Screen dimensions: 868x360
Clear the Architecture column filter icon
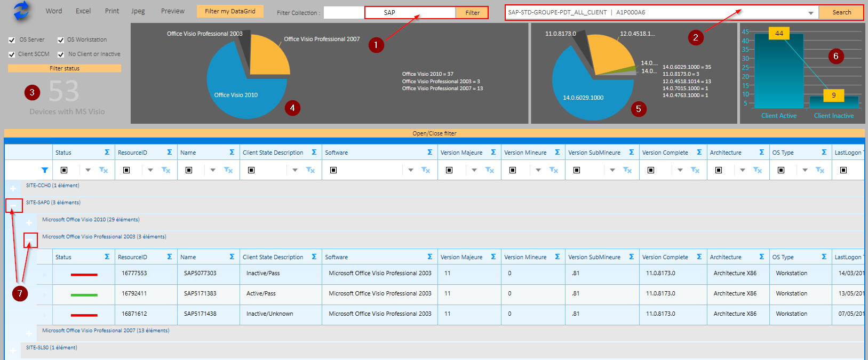click(x=758, y=170)
